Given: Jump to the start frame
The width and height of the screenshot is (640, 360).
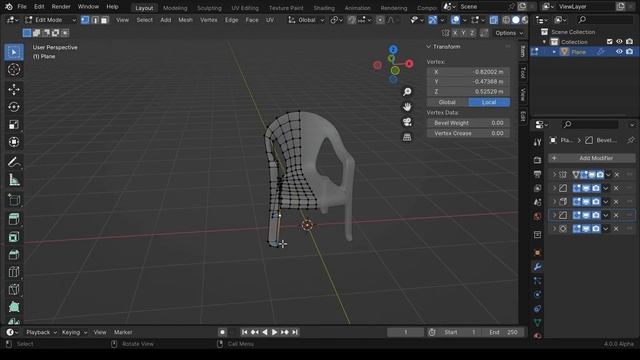Looking at the screenshot, I should pos(244,332).
